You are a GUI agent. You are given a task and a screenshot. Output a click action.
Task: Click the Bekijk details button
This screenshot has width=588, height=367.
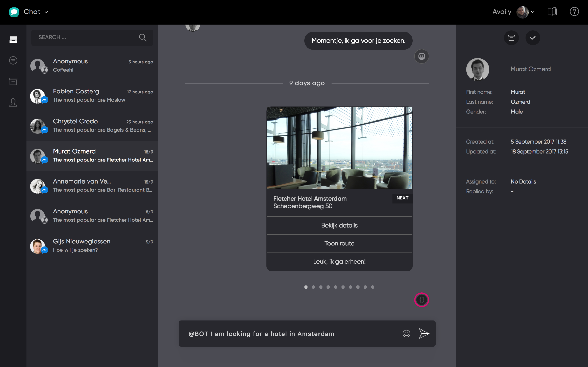point(339,225)
